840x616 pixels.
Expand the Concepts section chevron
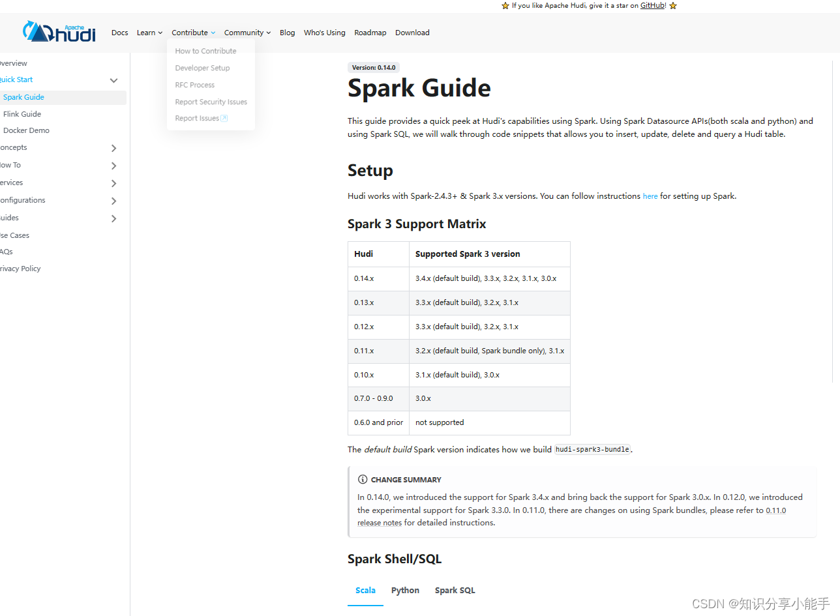113,148
